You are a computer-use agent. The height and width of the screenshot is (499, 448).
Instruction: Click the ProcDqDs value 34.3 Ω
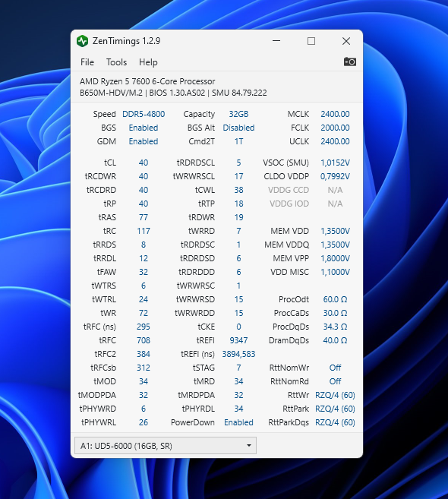pos(335,327)
